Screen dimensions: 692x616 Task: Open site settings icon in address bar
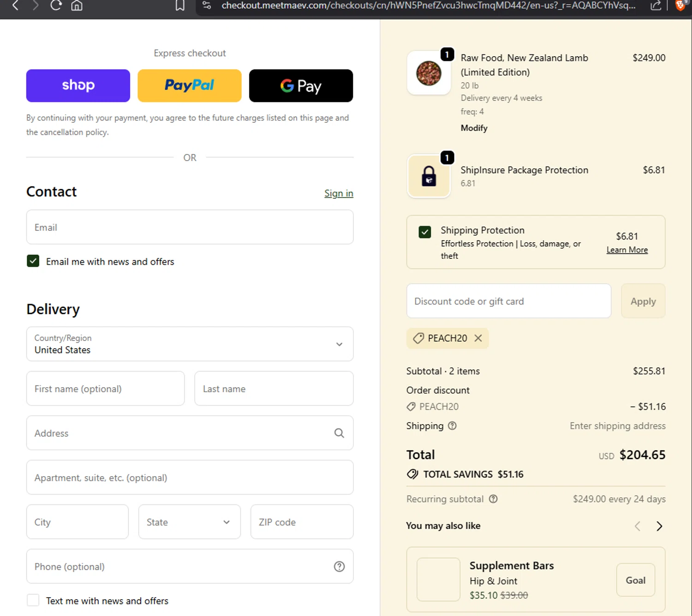[207, 6]
